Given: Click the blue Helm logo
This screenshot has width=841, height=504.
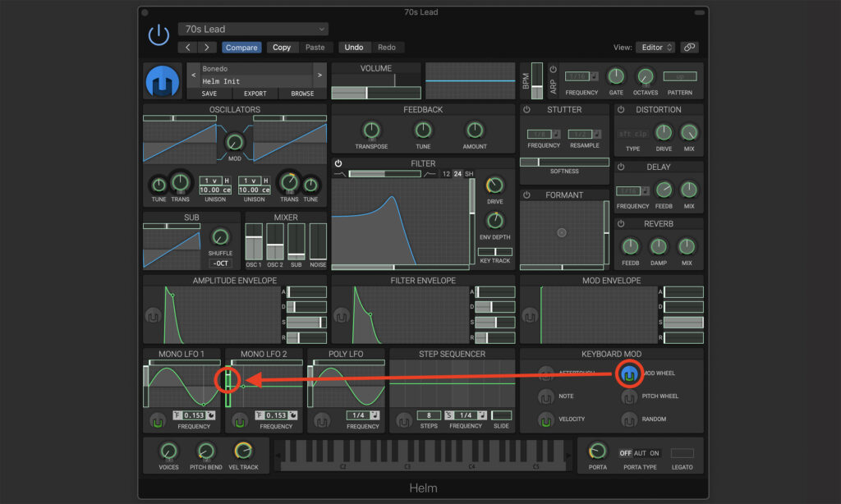Looking at the screenshot, I should click(163, 81).
